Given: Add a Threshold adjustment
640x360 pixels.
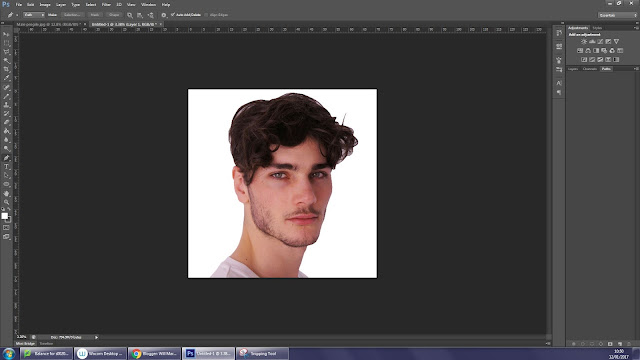Looking at the screenshot, I should click(x=600, y=60).
